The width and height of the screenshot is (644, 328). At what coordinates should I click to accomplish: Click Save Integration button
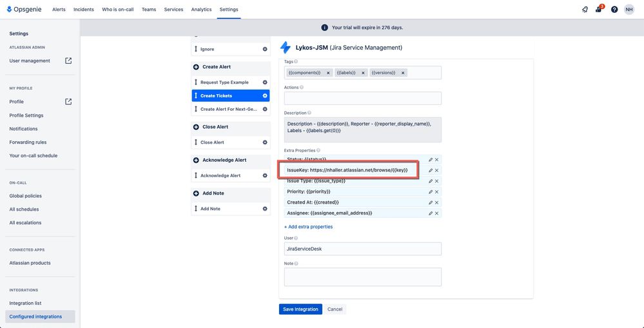coord(300,309)
